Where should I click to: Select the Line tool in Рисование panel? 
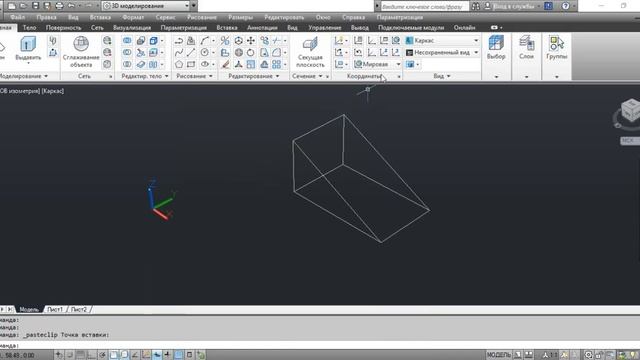tap(191, 52)
